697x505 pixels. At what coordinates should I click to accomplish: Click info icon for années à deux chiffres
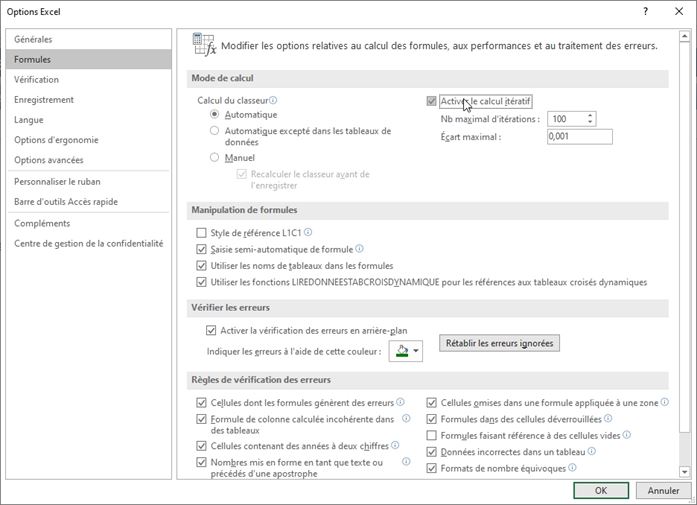click(395, 445)
